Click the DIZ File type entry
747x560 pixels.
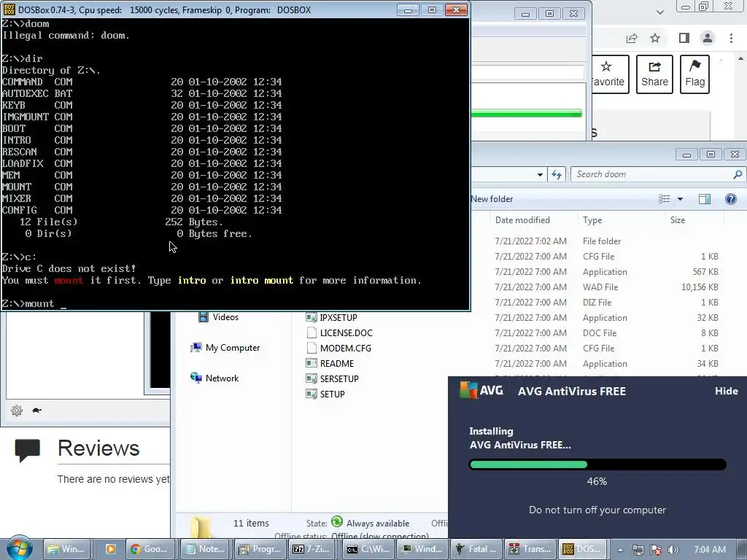point(597,303)
